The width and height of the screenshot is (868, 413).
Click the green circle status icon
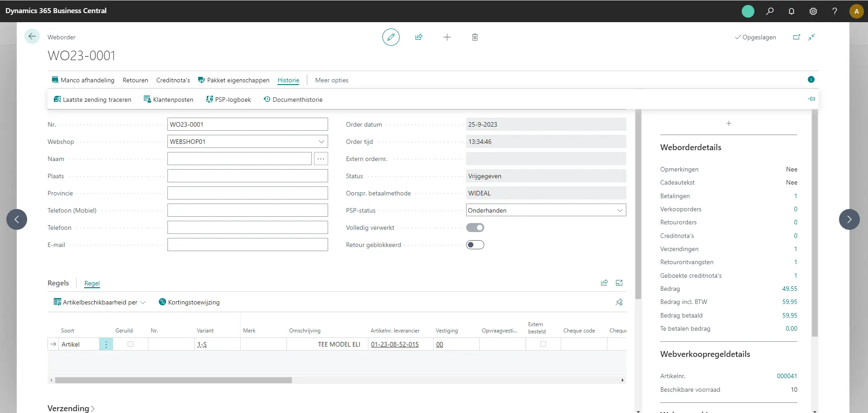click(748, 11)
